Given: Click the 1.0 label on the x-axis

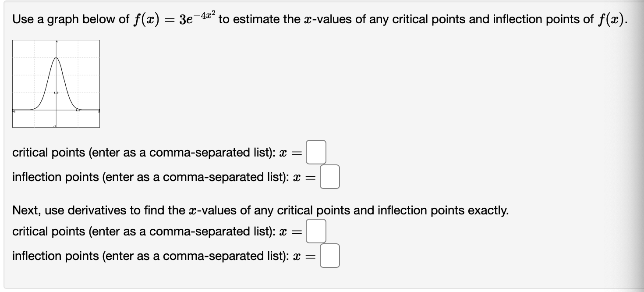Looking at the screenshot, I should point(78,110).
